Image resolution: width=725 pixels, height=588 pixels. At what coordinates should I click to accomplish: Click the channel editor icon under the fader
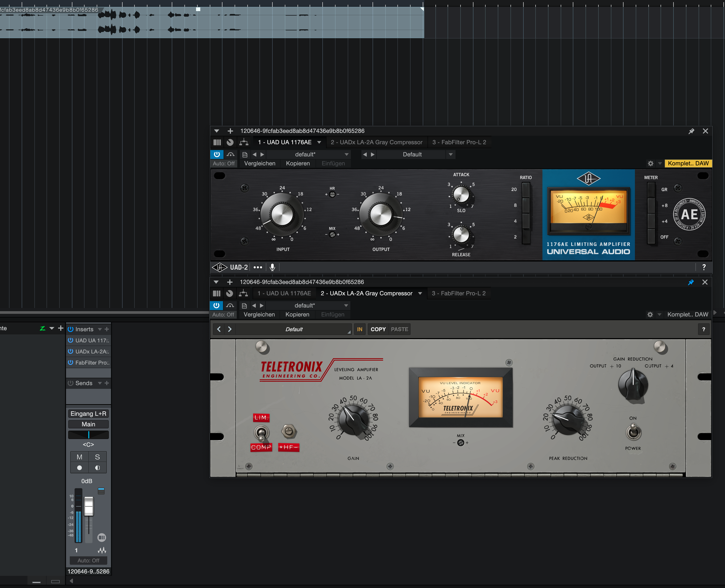click(x=102, y=538)
